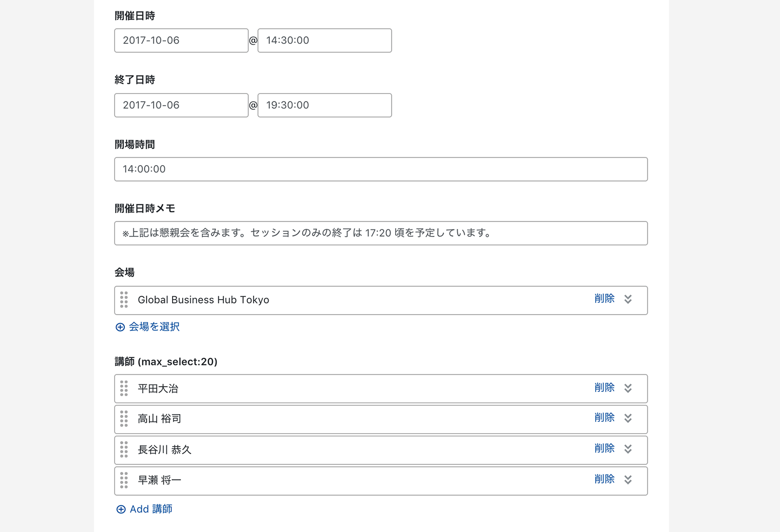The width and height of the screenshot is (780, 532).
Task: Click the 終了日時 time field 19:30:00
Action: click(x=324, y=105)
